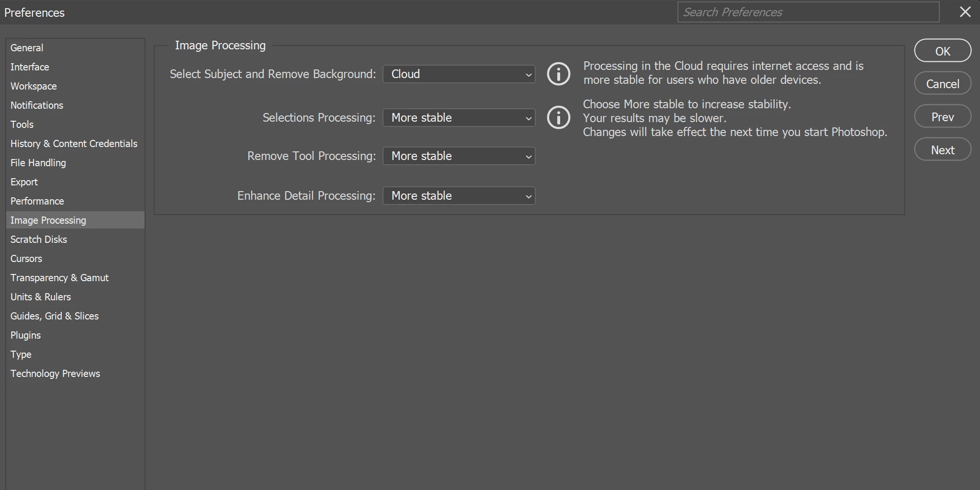Open the Enhance Detail Processing dropdown
This screenshot has width=980, height=490.
point(459,196)
